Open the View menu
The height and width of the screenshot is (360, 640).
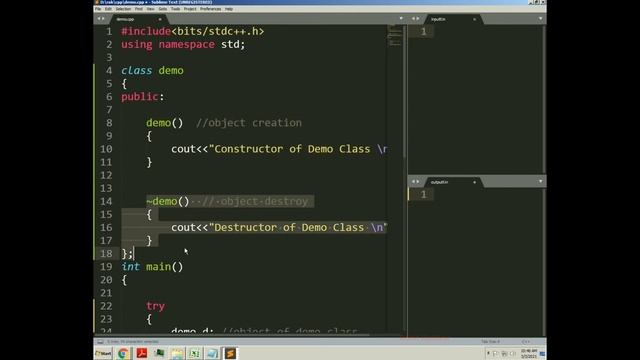point(151,9)
